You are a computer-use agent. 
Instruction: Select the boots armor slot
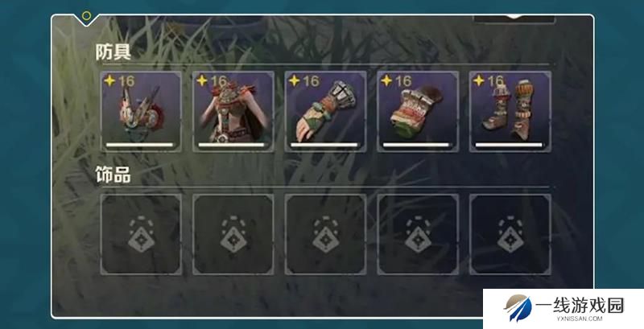[510, 112]
